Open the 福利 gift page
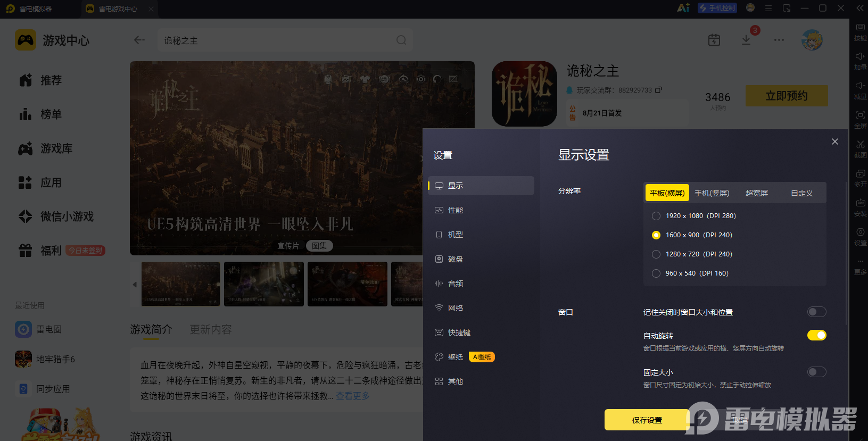 pos(40,251)
